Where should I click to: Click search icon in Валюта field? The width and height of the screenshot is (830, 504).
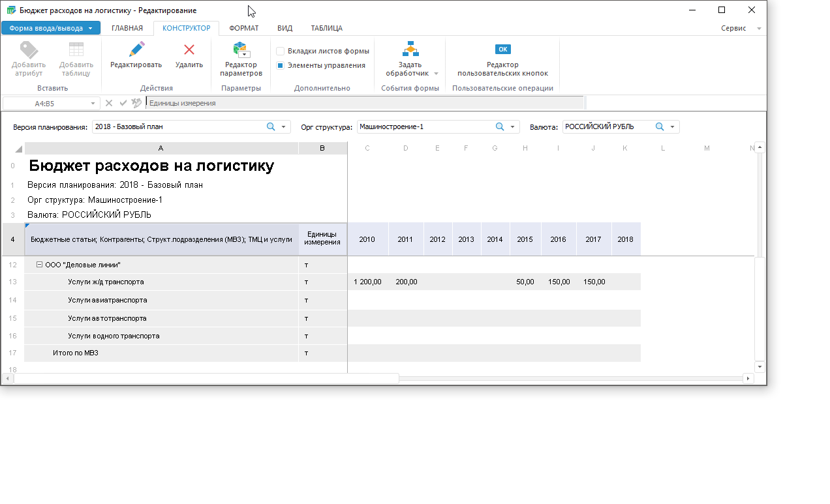tap(660, 127)
